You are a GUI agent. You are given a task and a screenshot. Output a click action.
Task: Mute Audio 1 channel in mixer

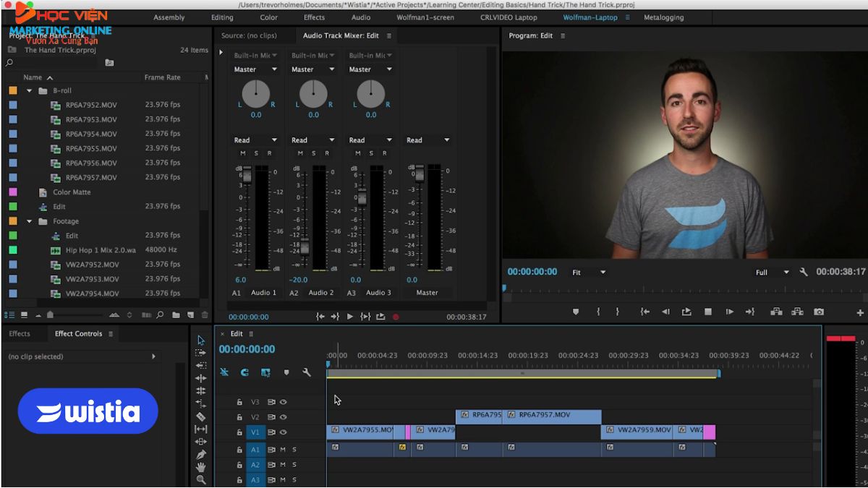(x=243, y=153)
